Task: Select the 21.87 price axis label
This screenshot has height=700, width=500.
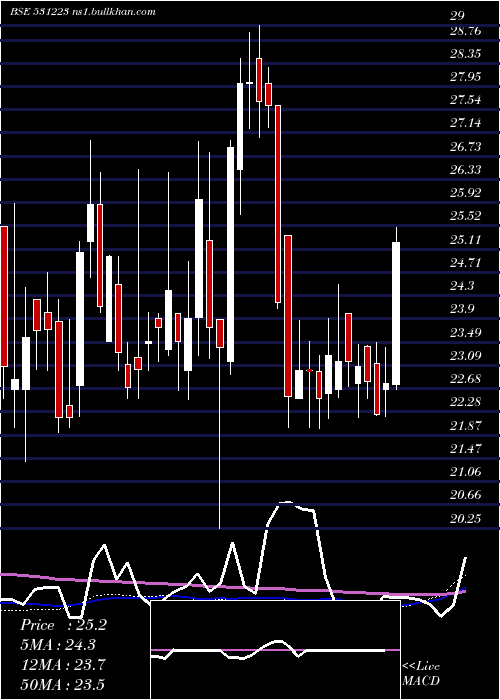Action: pyautogui.click(x=465, y=426)
